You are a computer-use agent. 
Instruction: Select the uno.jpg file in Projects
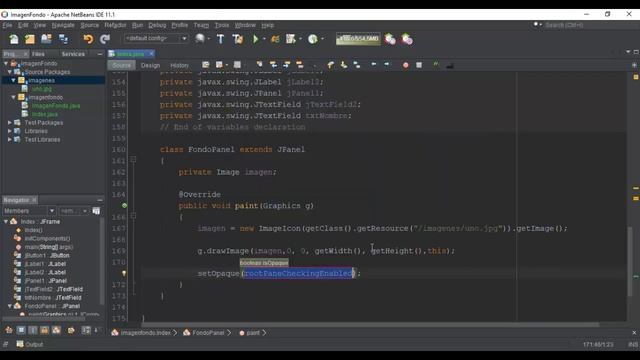pyautogui.click(x=41, y=89)
